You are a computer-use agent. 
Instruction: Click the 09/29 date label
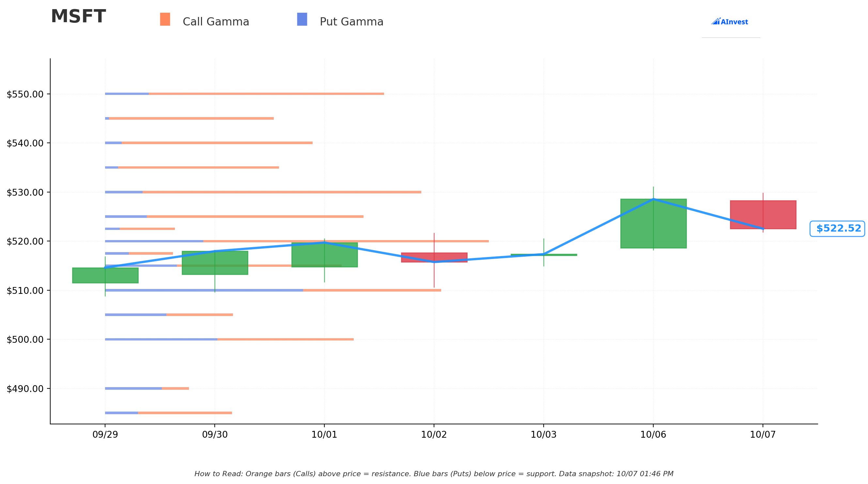tap(105, 435)
